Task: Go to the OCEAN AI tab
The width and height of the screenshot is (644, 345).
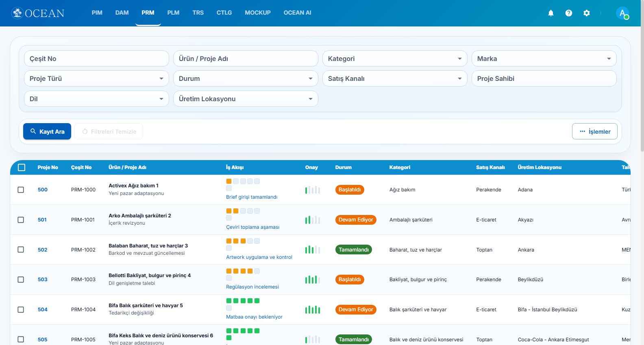Action: [x=297, y=13]
